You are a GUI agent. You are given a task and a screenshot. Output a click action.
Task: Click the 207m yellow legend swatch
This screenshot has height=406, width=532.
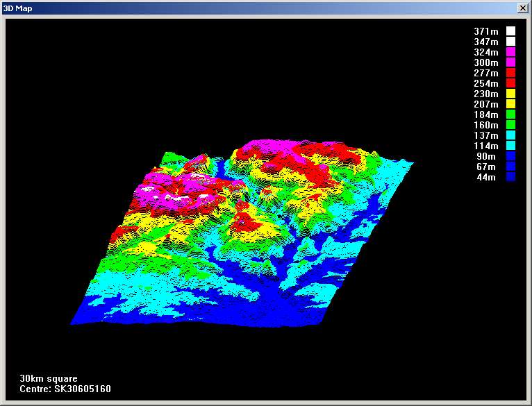click(510, 104)
